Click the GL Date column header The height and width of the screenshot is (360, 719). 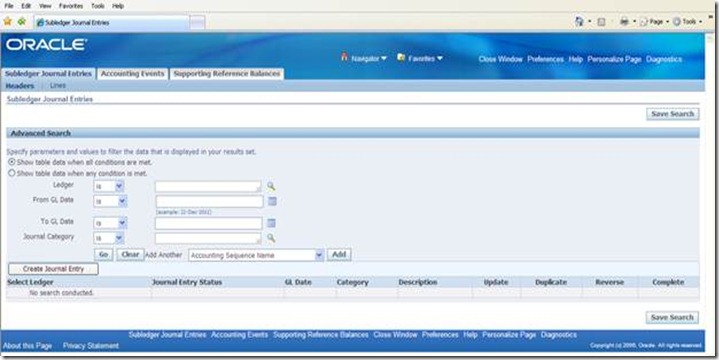(298, 282)
